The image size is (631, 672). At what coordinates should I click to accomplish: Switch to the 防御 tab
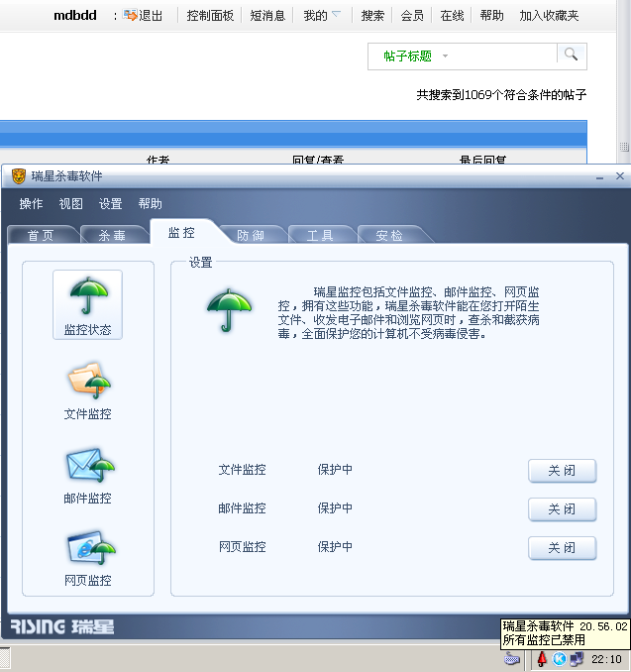(251, 235)
